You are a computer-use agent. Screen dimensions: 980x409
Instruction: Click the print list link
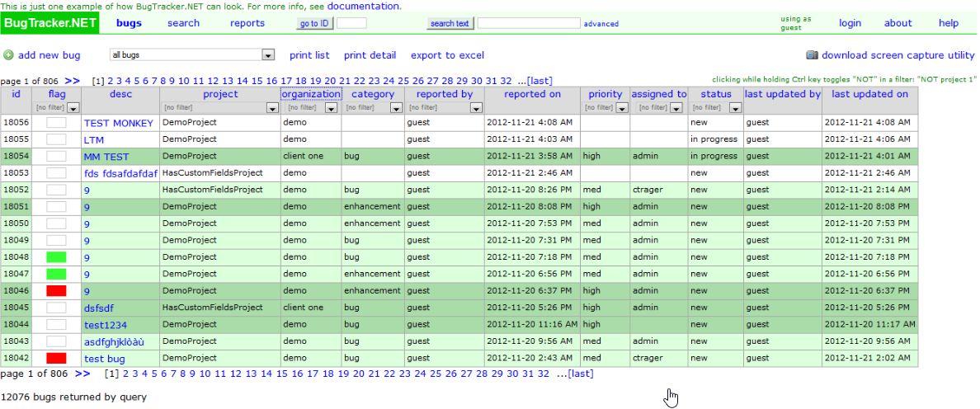(x=309, y=55)
